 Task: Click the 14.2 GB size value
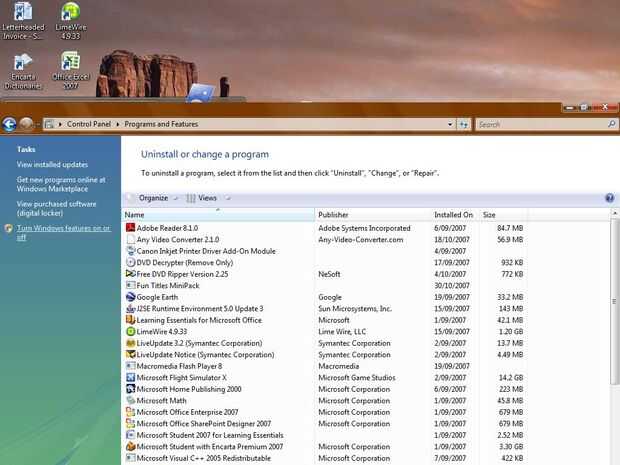(510, 377)
